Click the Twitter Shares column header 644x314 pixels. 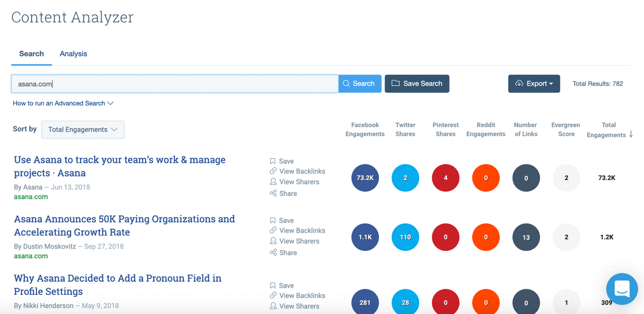point(405,130)
